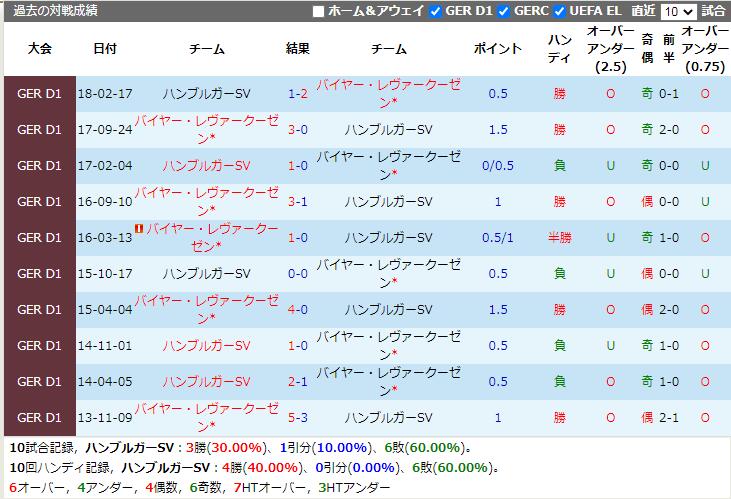Viewport: 731px width, 499px height.
Task: Select away team ハンブルガーSV in 17-09-24 row
Action: coord(388,130)
